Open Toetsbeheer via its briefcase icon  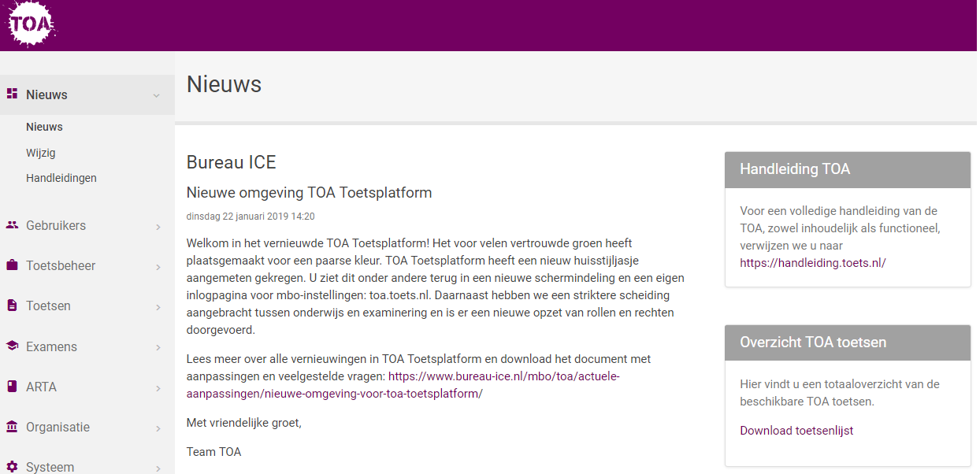(x=11, y=265)
